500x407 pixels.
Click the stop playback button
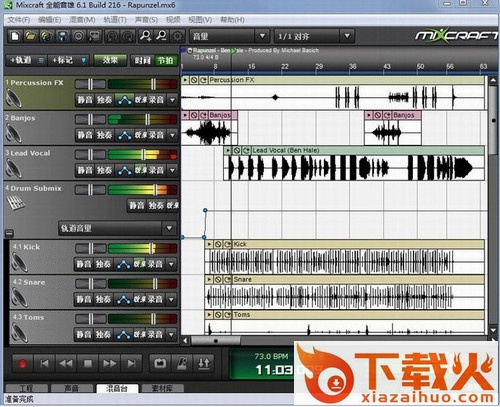tap(88, 363)
